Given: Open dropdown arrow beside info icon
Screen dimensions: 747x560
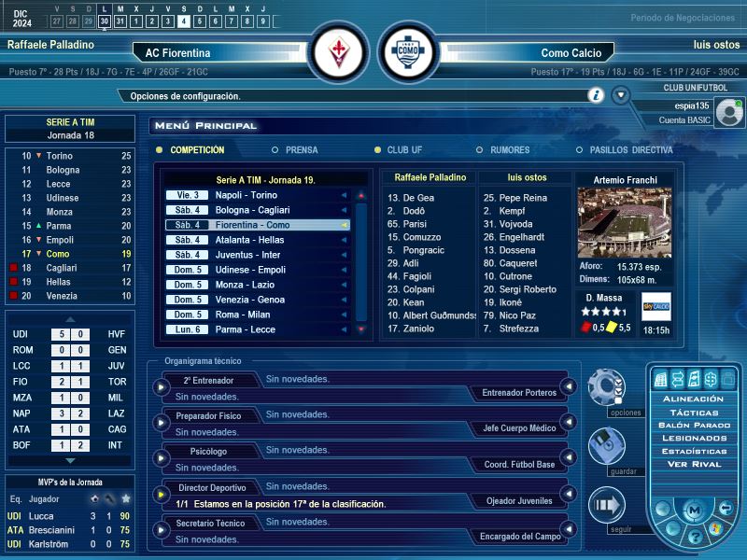Looking at the screenshot, I should [621, 95].
